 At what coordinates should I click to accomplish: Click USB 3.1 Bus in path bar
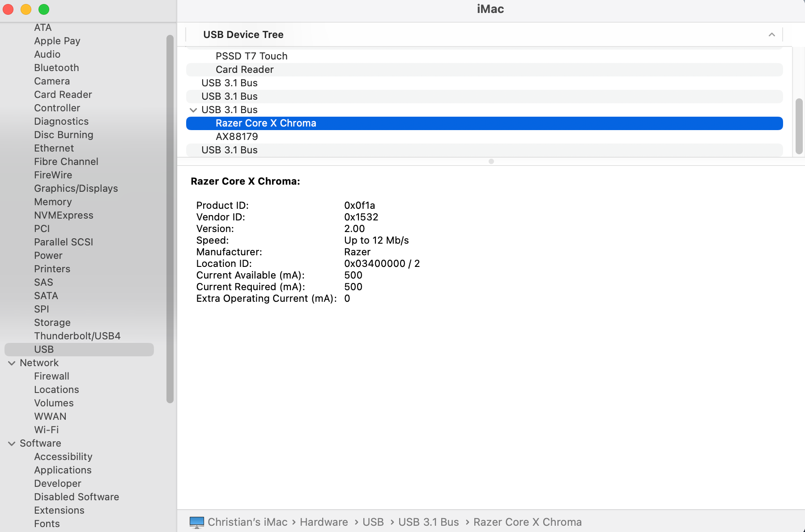pos(429,522)
